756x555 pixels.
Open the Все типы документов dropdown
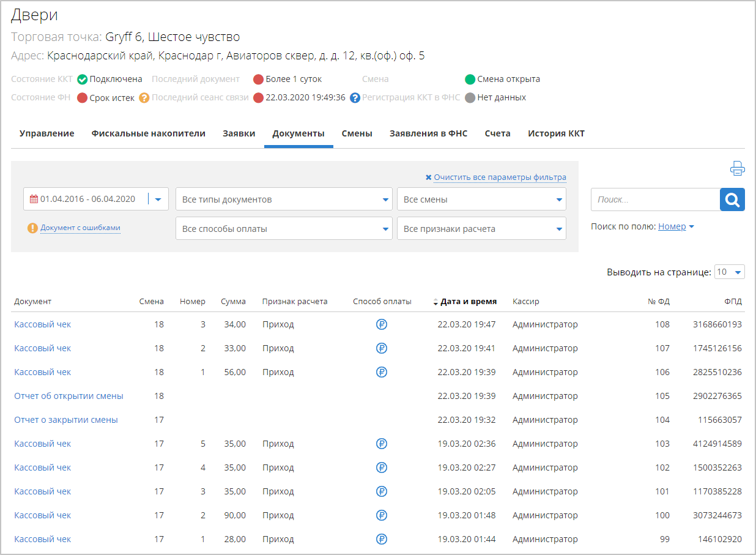tap(284, 199)
